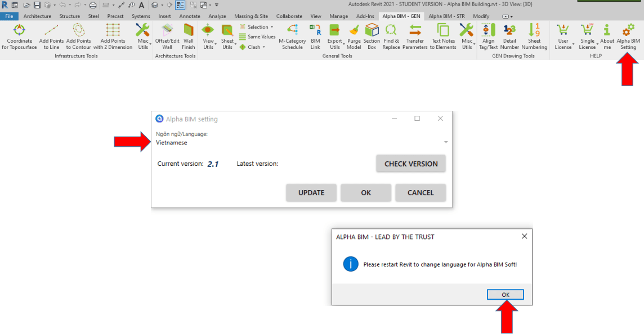Click the Revit R application logo
644x334 pixels.
pos(5,5)
